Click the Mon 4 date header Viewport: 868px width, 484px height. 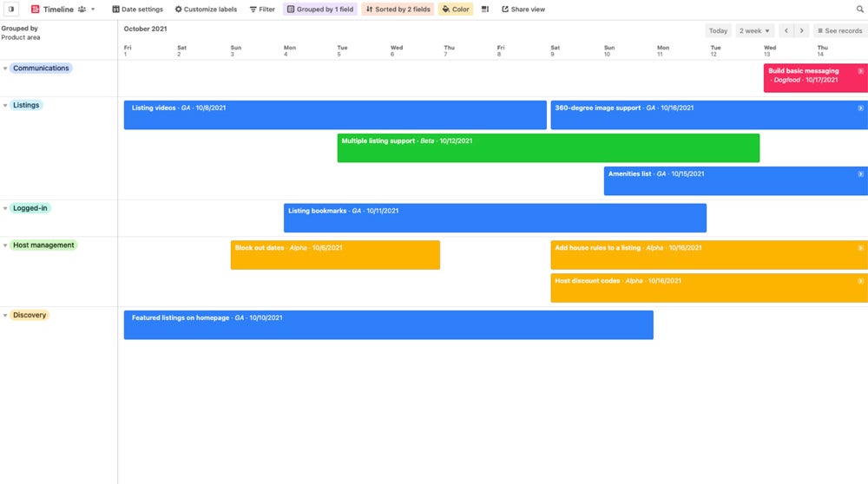(x=290, y=51)
